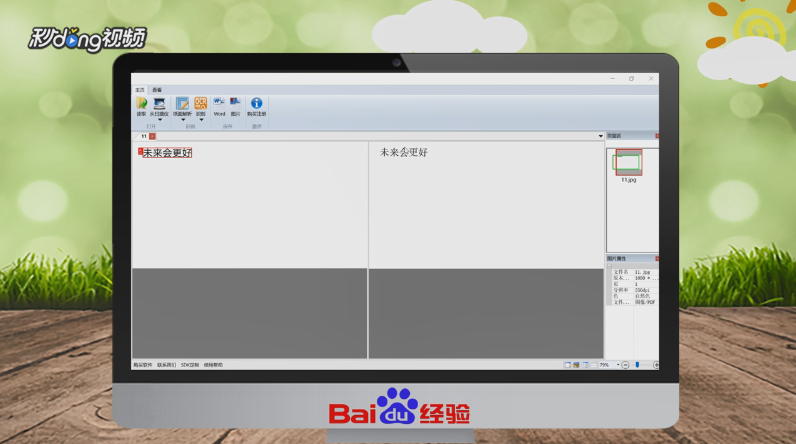Close the 图片属性 properties panel
Screen dimensions: 796x444
(657, 259)
